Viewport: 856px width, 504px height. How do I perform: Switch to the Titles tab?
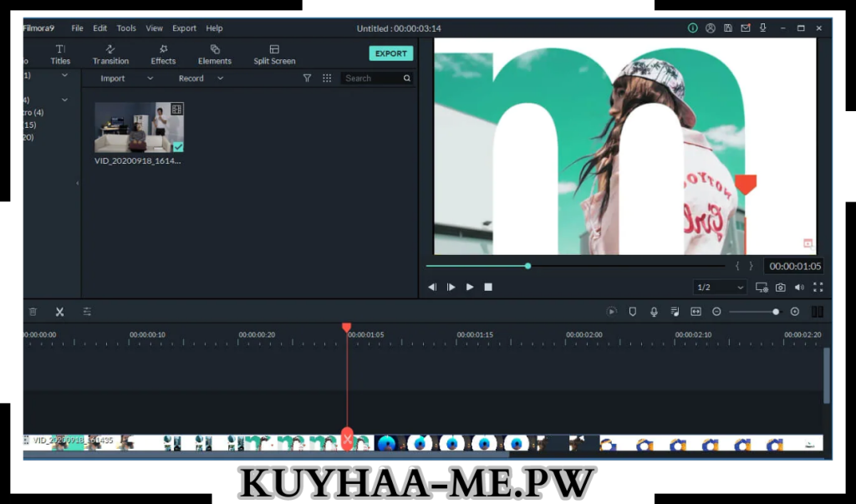pos(60,54)
